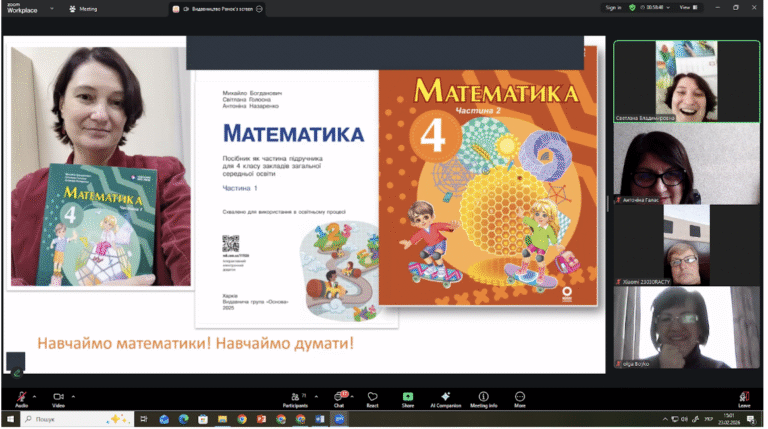The height and width of the screenshot is (429, 768).
Task: Toggle the Video camera button
Action: pos(58,401)
